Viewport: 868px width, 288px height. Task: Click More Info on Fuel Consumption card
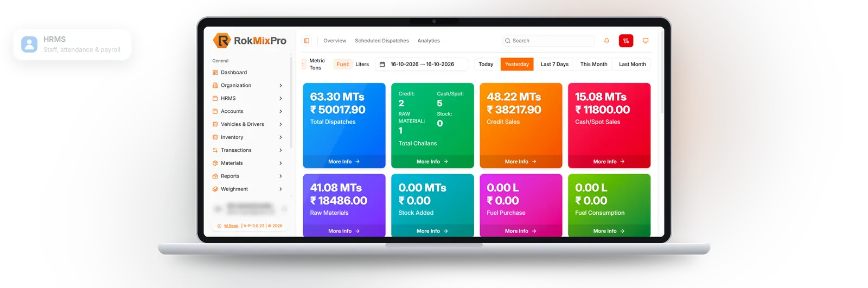pos(609,231)
